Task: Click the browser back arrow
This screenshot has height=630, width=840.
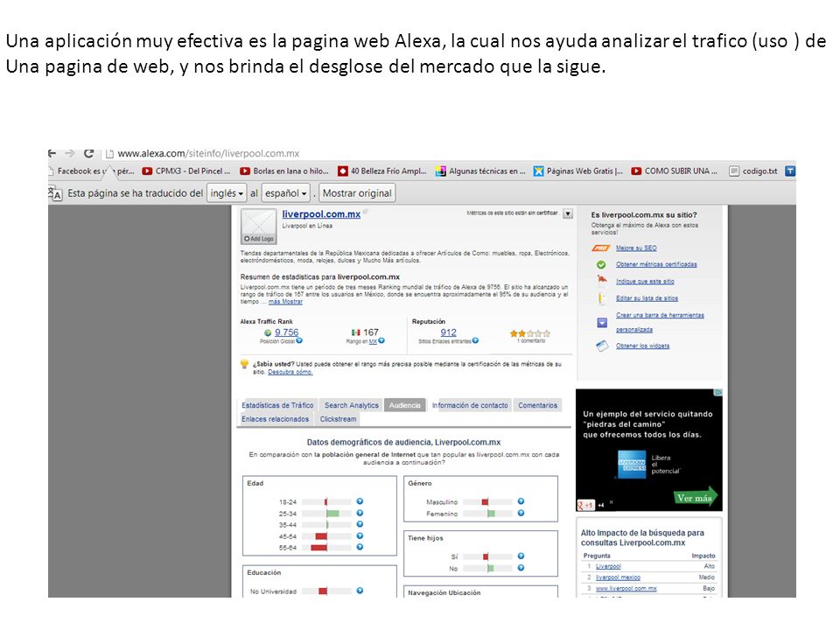Action: point(52,153)
